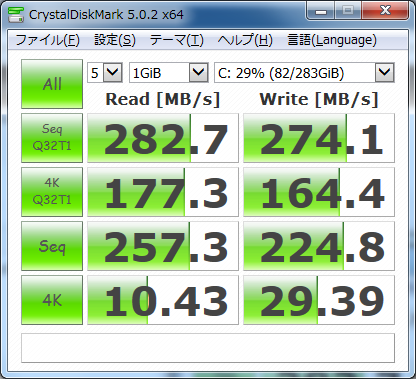Click 4K read result 10.43
416x379 pixels.
tap(163, 300)
